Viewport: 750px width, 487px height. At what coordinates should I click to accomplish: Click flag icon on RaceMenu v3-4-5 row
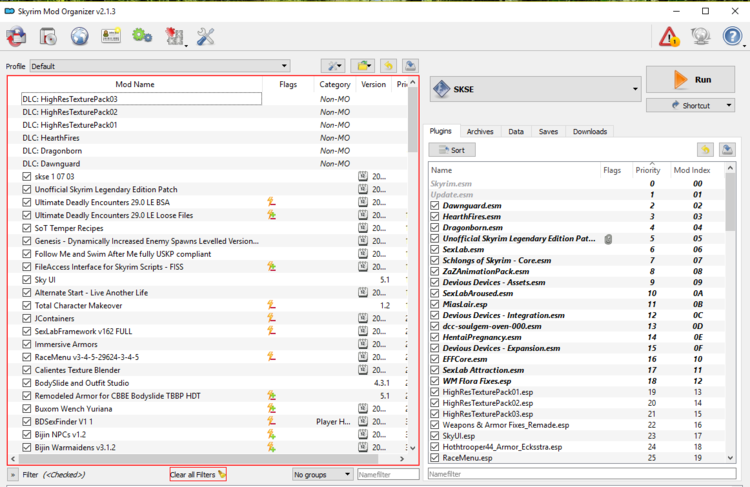tap(271, 357)
